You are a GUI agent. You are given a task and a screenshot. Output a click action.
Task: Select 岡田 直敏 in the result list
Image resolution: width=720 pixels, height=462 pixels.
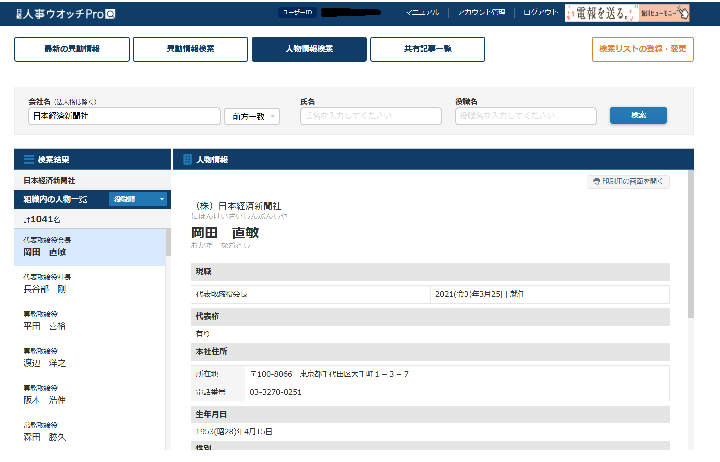(90, 247)
